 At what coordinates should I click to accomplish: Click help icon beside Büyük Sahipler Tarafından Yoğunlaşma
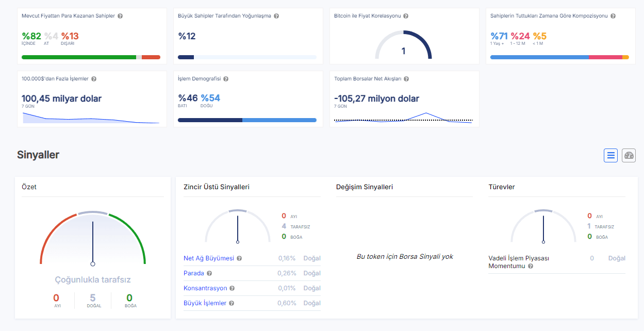click(x=276, y=16)
